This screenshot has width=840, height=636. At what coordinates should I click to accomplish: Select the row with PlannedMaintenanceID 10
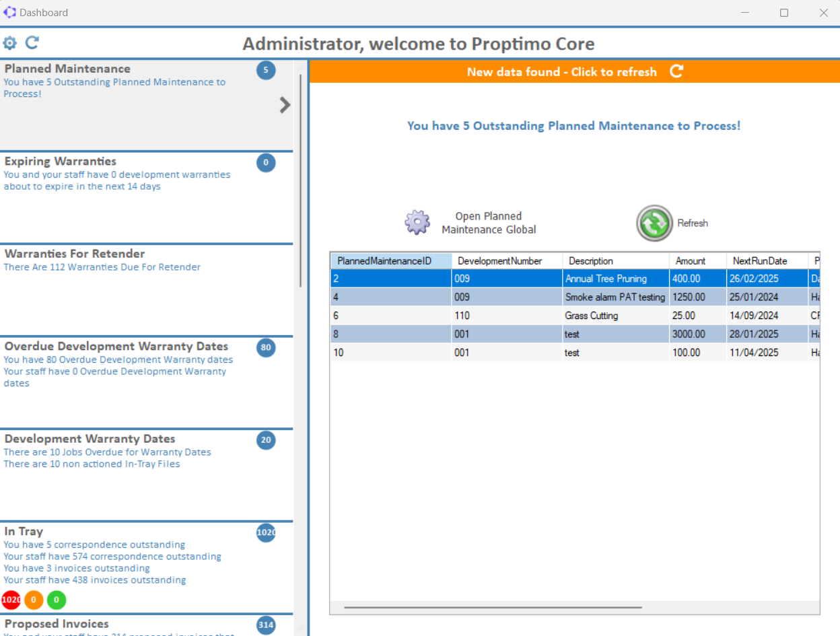point(575,353)
